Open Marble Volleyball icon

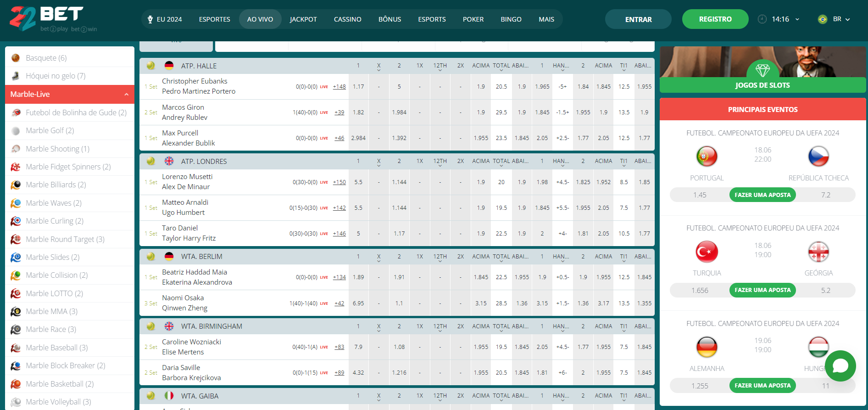tap(16, 402)
